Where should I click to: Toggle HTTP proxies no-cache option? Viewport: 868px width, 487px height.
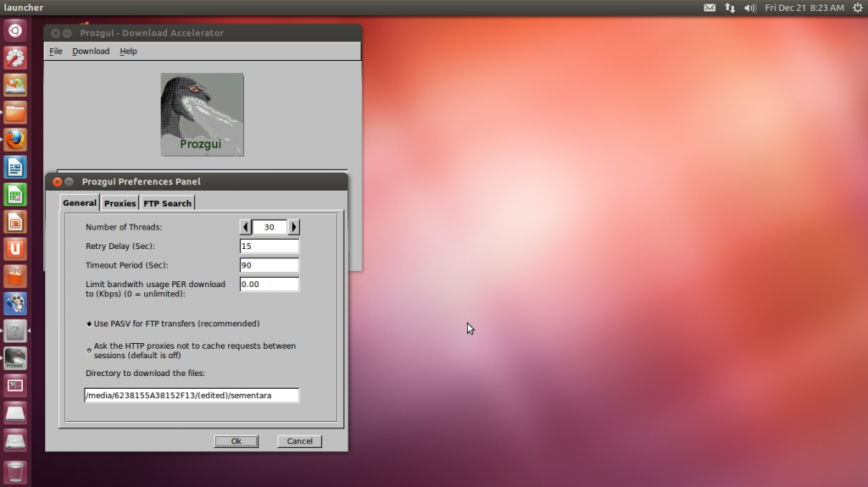[x=89, y=351]
